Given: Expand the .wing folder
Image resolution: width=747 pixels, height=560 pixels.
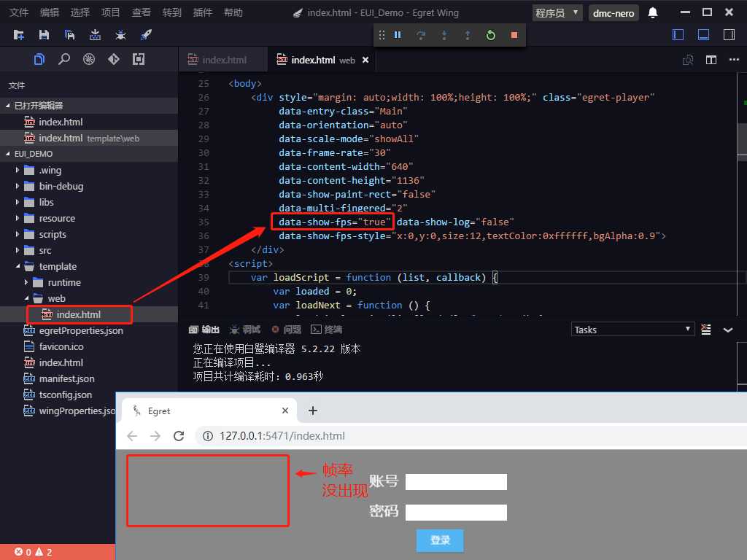Looking at the screenshot, I should click(x=18, y=170).
